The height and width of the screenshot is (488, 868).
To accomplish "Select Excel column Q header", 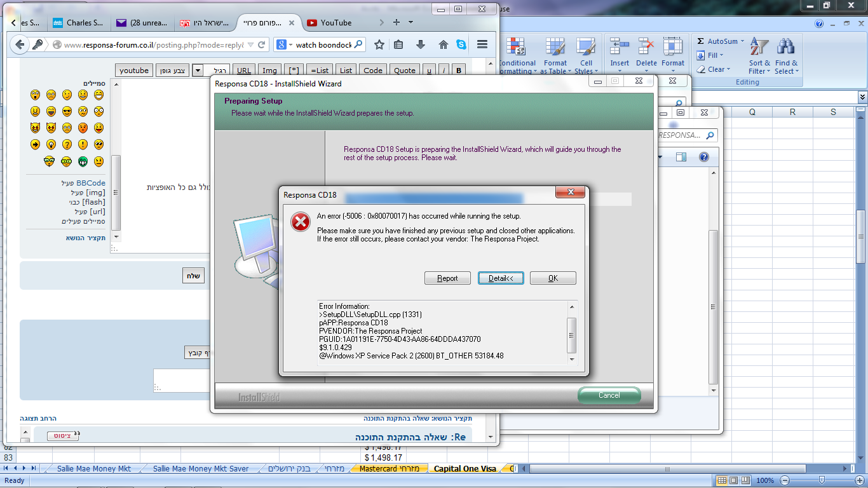I will click(752, 112).
